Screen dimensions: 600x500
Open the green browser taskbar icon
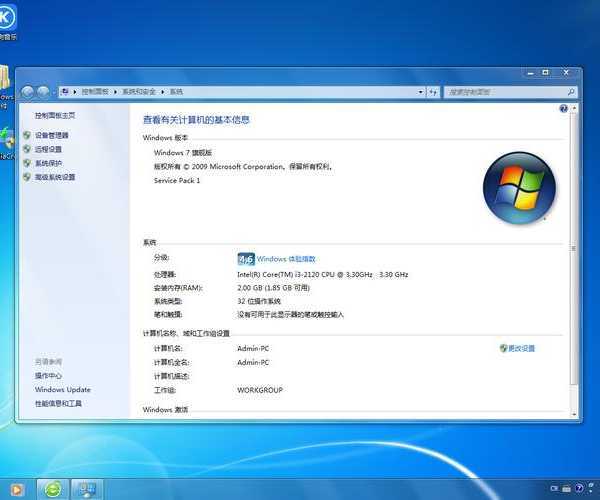click(x=53, y=489)
